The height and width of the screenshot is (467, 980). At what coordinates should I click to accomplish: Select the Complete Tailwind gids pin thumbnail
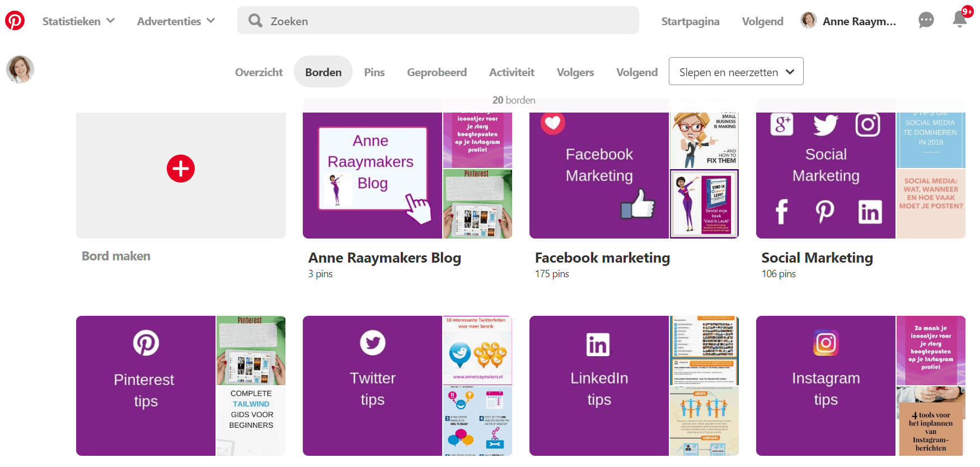(251, 421)
